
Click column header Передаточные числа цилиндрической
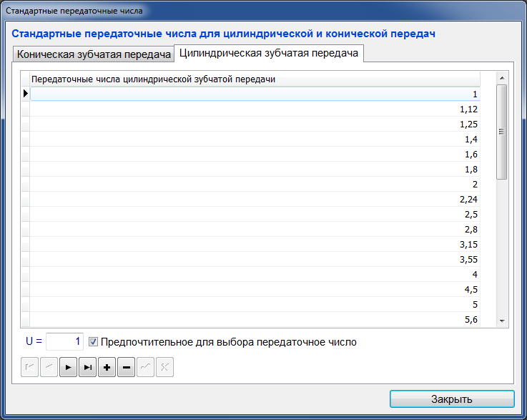point(255,79)
